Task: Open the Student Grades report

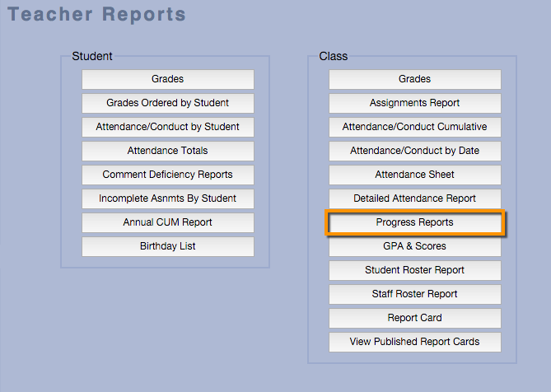Action: coord(167,79)
